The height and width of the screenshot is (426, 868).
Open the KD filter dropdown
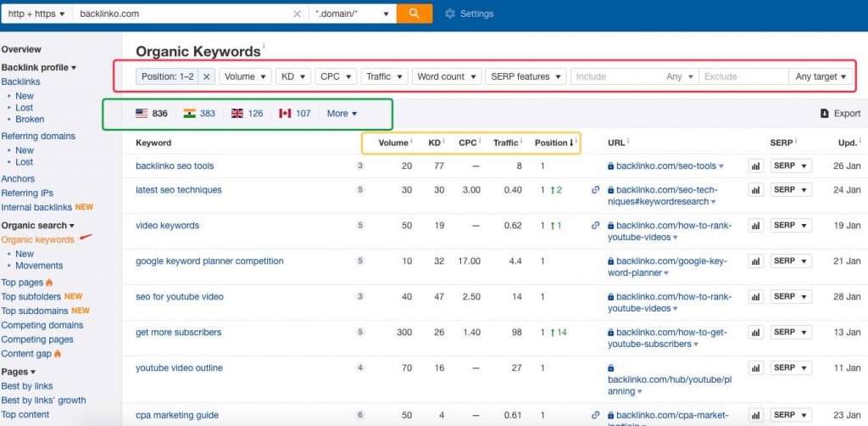(x=293, y=76)
